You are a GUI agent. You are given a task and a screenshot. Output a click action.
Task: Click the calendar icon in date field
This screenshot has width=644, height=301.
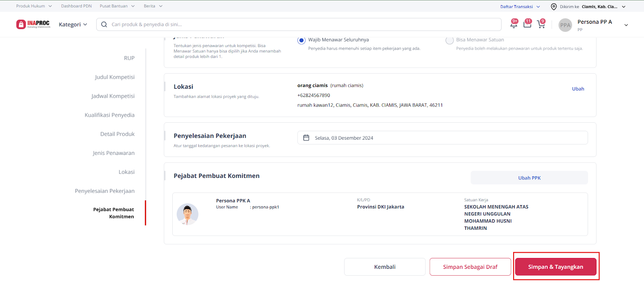(x=306, y=138)
